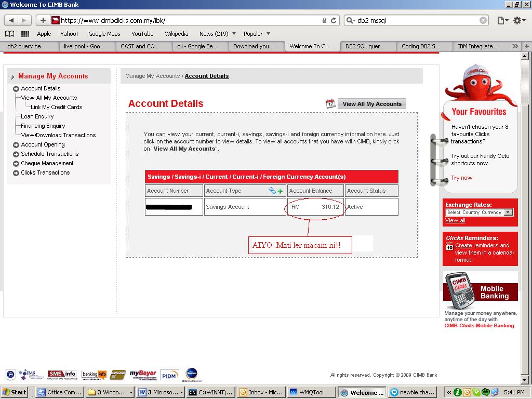The height and width of the screenshot is (399, 532).
Task: Click the Account Details bullet icon in sidebar
Action: (x=16, y=89)
